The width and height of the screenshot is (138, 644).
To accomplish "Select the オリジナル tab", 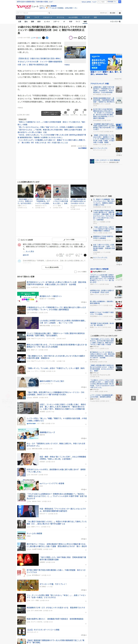I will tap(60, 17).
